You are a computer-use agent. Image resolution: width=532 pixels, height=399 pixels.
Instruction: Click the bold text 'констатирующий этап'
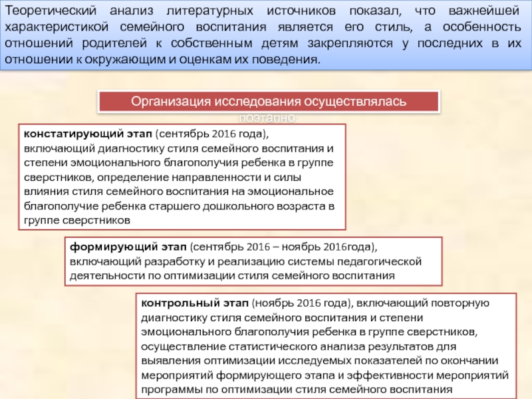tap(88, 134)
